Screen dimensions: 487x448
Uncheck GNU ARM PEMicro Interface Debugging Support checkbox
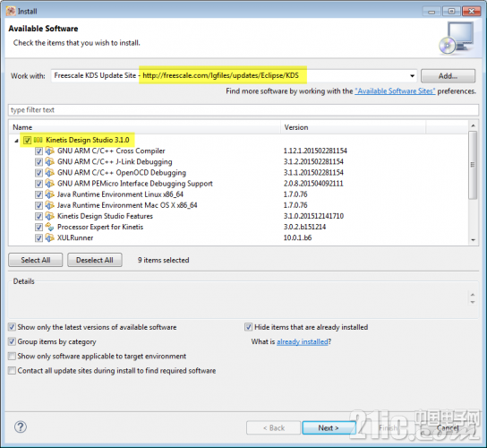click(x=38, y=184)
